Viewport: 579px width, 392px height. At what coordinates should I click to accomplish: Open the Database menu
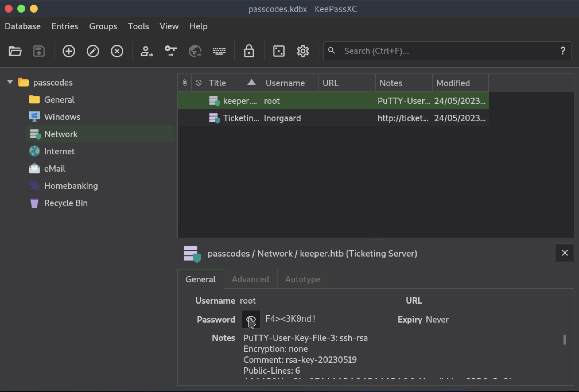[23, 26]
